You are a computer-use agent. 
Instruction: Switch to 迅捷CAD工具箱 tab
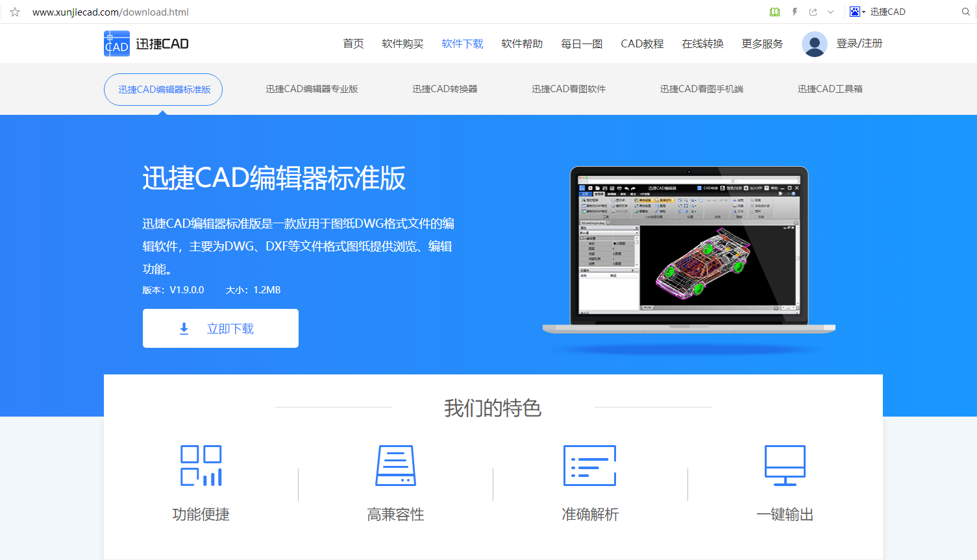click(x=830, y=89)
